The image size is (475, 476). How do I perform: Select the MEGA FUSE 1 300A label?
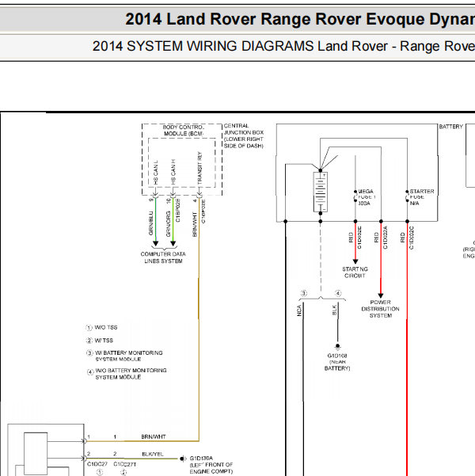(x=367, y=197)
